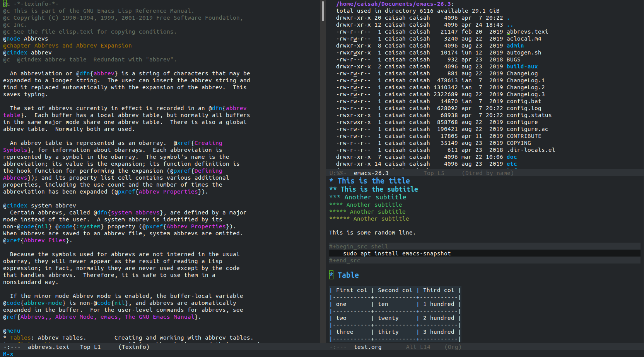Screen dimensions: 644x357
Task: Click the 'First col' table header cell
Action: tap(352, 290)
